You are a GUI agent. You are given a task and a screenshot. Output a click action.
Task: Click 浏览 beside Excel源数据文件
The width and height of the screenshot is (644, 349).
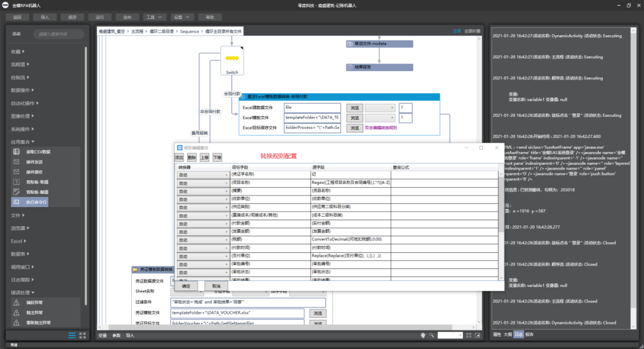pos(354,108)
